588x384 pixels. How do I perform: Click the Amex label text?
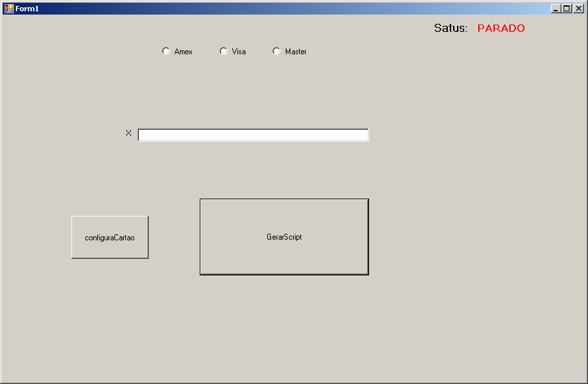(x=183, y=52)
